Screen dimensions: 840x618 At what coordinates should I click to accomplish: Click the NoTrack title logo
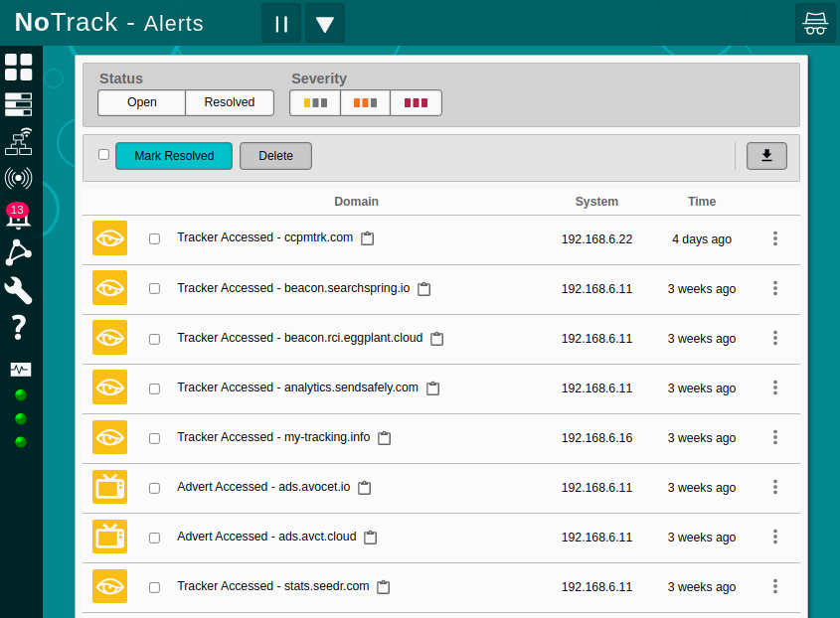coord(66,23)
